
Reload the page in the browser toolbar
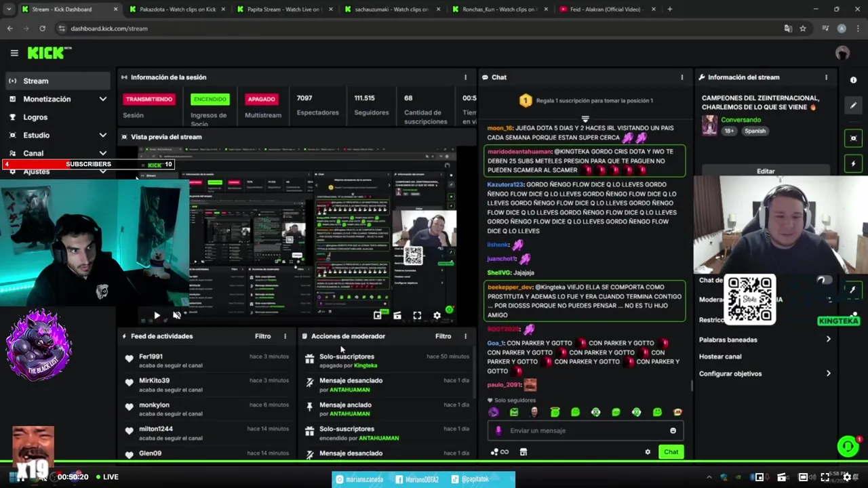pyautogui.click(x=42, y=28)
